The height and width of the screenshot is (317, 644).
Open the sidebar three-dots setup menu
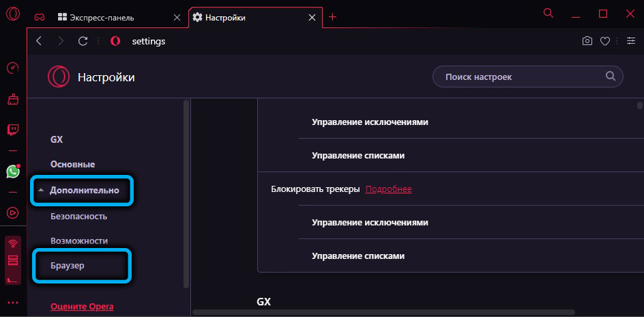pyautogui.click(x=12, y=303)
